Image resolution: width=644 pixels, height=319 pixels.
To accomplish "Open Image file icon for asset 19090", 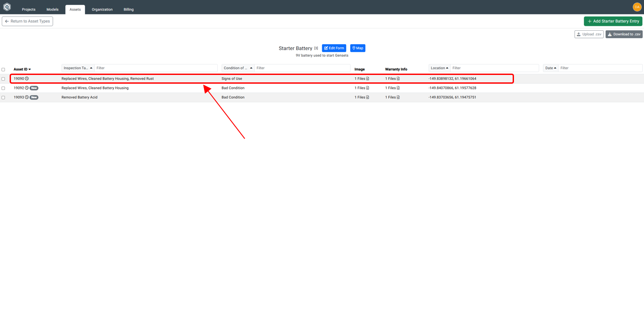I will (368, 79).
